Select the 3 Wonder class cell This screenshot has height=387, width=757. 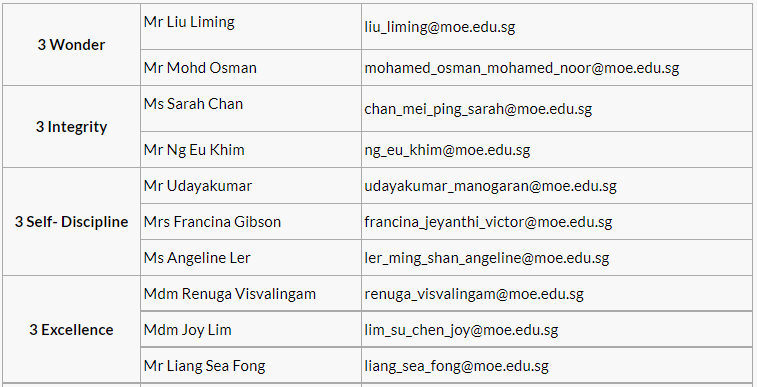[x=71, y=45]
